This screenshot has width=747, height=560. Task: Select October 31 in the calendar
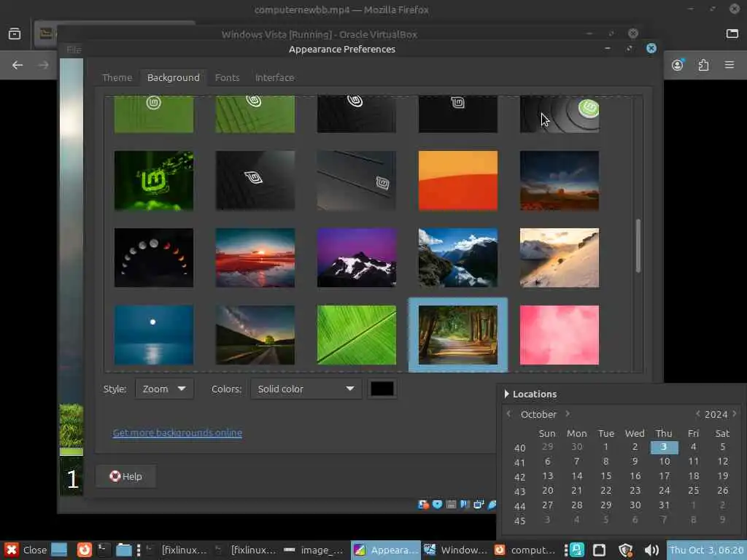pos(664,505)
